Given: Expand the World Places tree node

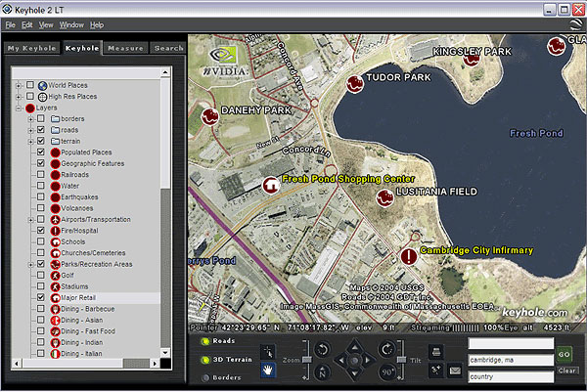Looking at the screenshot, I should [17, 85].
